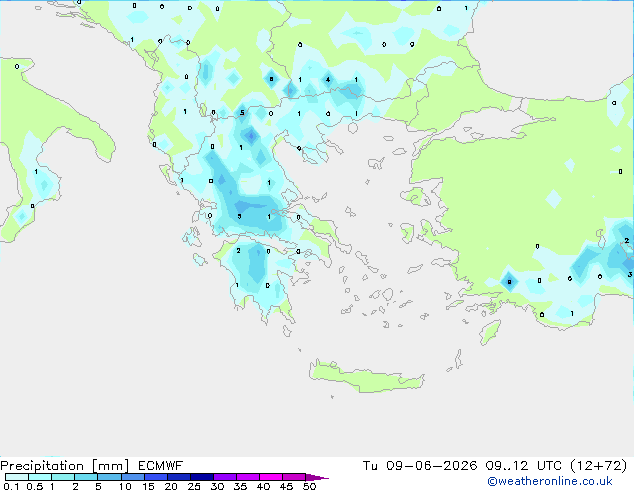Click the 45–50 mm legend swatch
The height and width of the screenshot is (490, 634).
click(294, 477)
